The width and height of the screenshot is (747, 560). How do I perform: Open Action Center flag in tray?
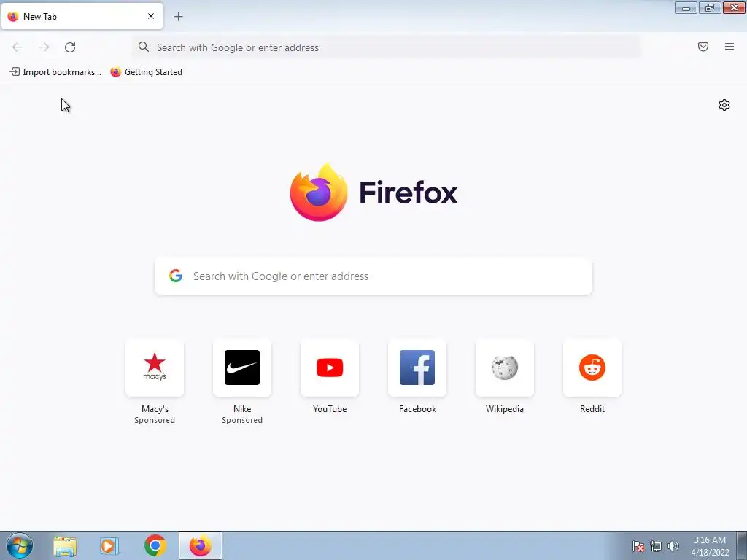[638, 546]
